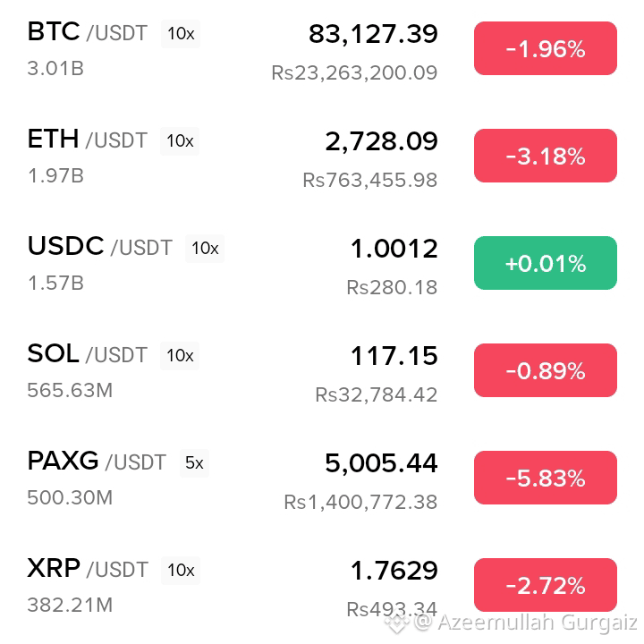Open the PAXG/USDT market
Image resolution: width=644 pixels, height=644 pixels.
point(322,478)
